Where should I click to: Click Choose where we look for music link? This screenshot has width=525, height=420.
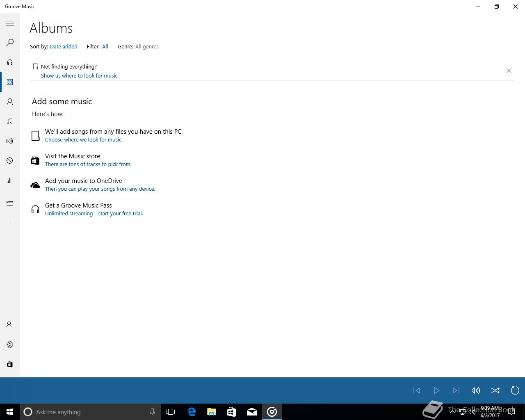pos(84,139)
